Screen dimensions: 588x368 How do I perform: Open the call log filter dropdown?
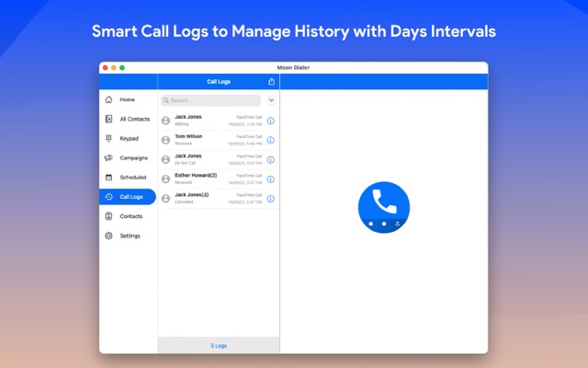pos(271,100)
